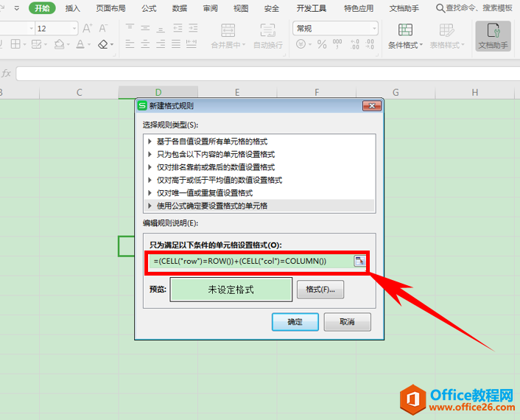Select rule type 使用公式确定要设置格式的单元格

pyautogui.click(x=259, y=206)
